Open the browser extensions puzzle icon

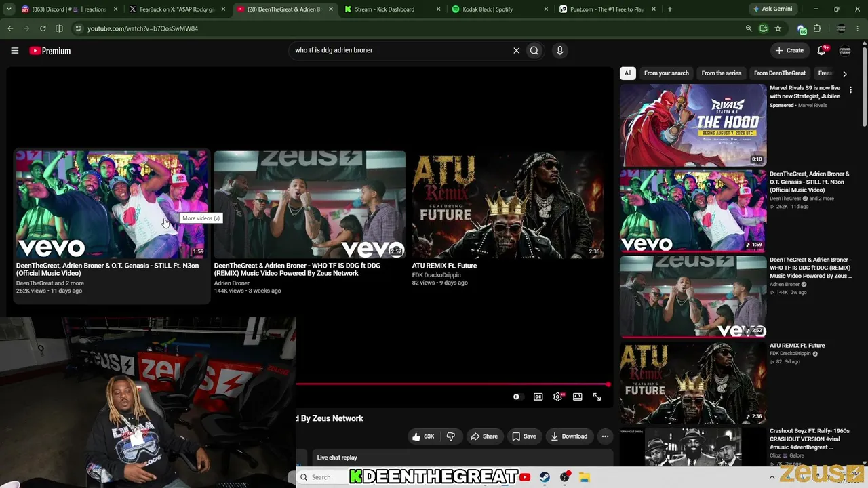pos(817,28)
